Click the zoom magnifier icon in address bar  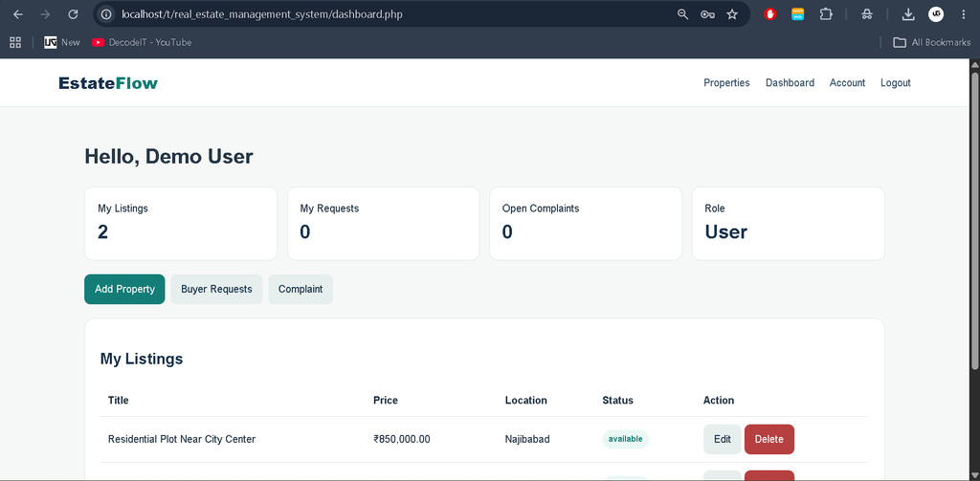682,14
